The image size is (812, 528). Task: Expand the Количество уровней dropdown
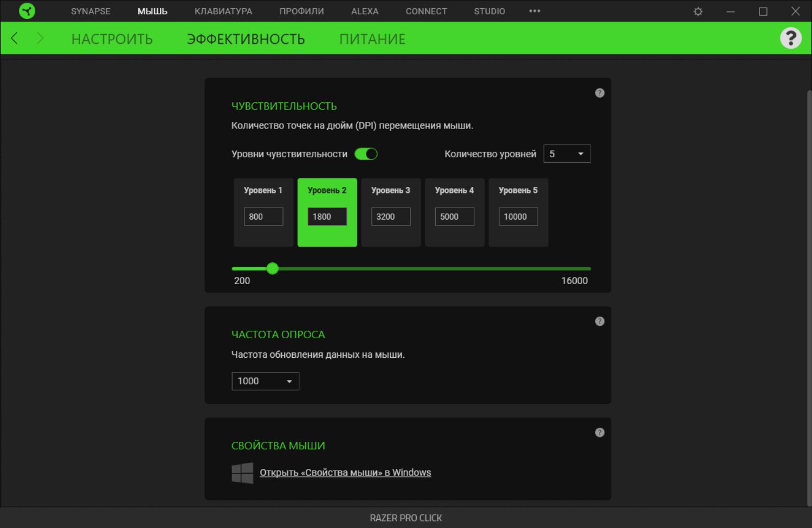click(567, 154)
